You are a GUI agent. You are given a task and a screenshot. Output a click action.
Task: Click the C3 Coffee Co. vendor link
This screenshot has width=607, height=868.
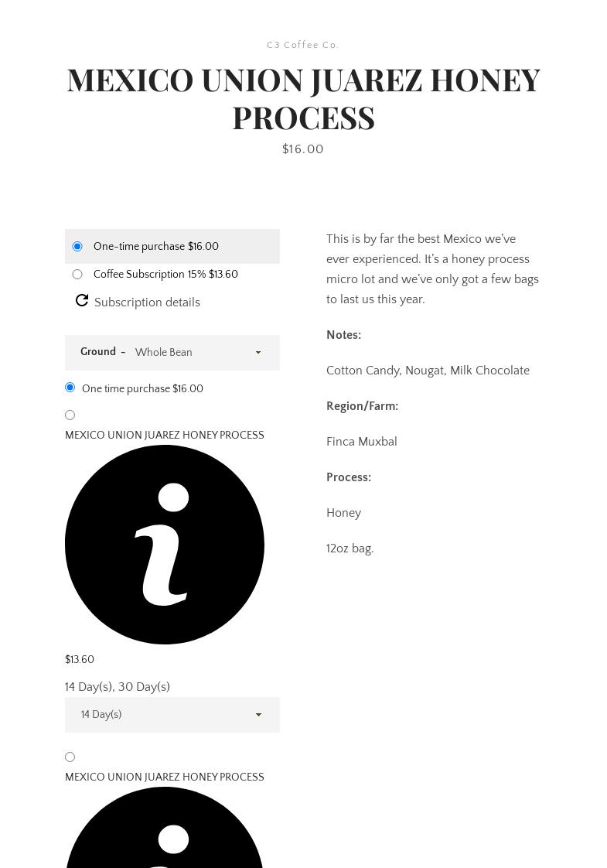point(303,46)
